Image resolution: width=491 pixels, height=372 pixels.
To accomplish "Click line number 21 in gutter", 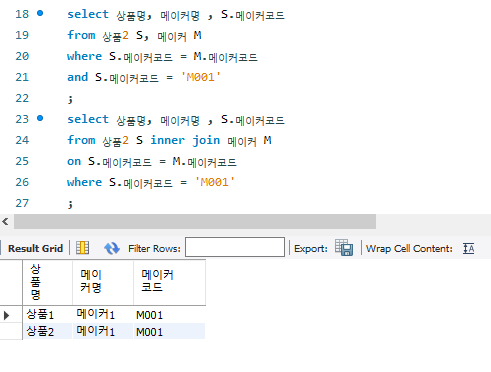I will (x=22, y=77).
